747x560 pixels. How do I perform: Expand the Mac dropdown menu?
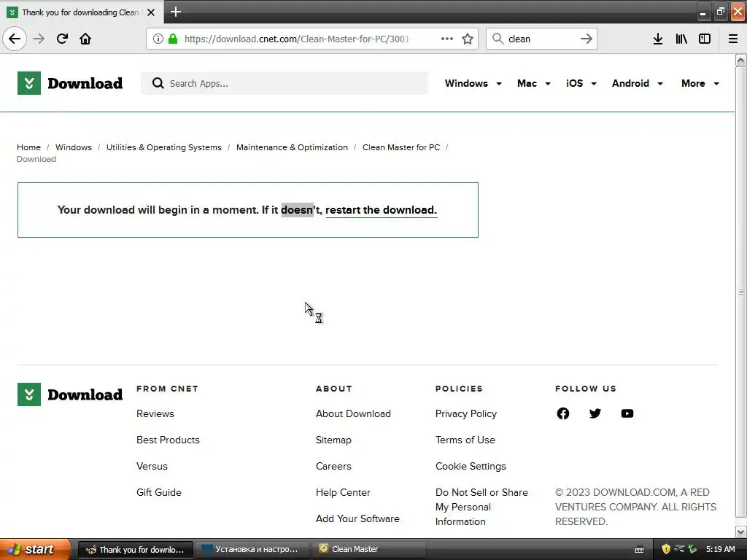tap(533, 83)
